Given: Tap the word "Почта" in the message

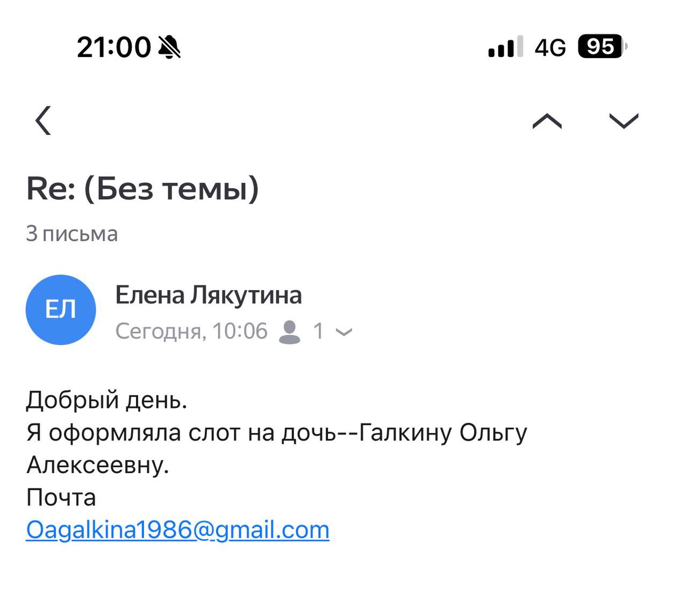Looking at the screenshot, I should click(61, 497).
